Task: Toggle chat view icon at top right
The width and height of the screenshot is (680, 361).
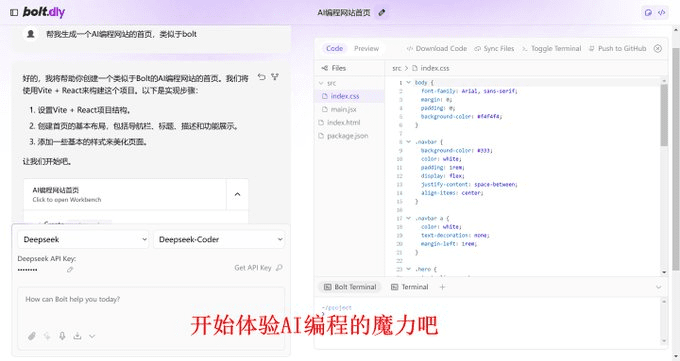Action: click(x=648, y=13)
